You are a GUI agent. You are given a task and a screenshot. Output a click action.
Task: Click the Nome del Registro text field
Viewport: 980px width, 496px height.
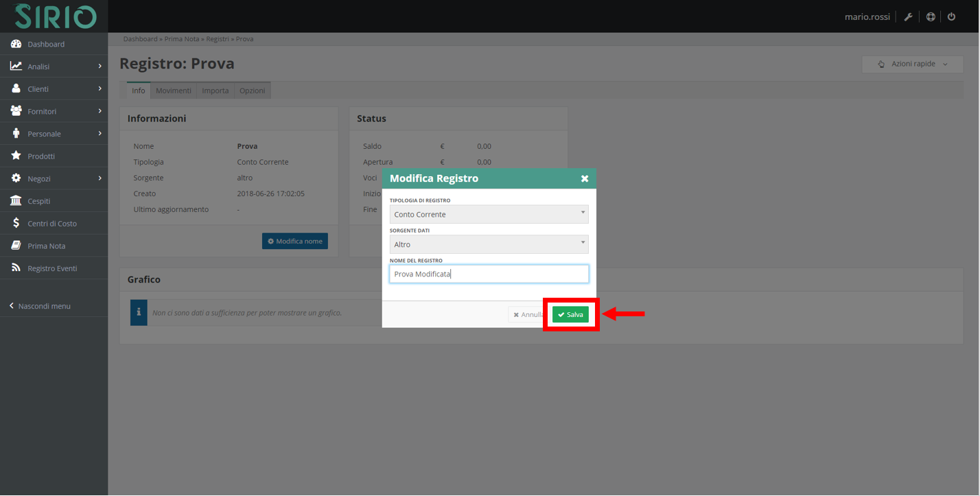coord(489,274)
